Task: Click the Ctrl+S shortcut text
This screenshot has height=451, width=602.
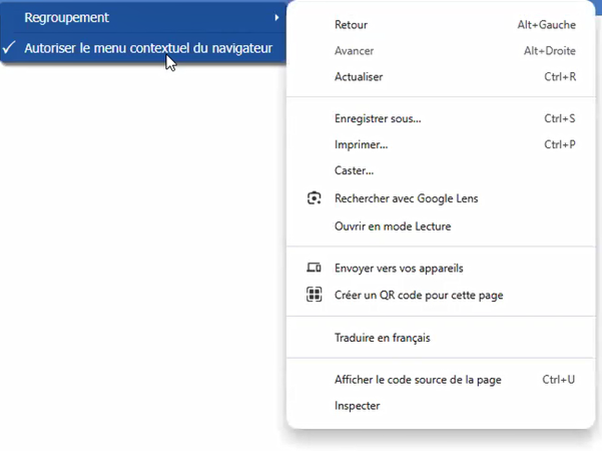Action: [560, 119]
